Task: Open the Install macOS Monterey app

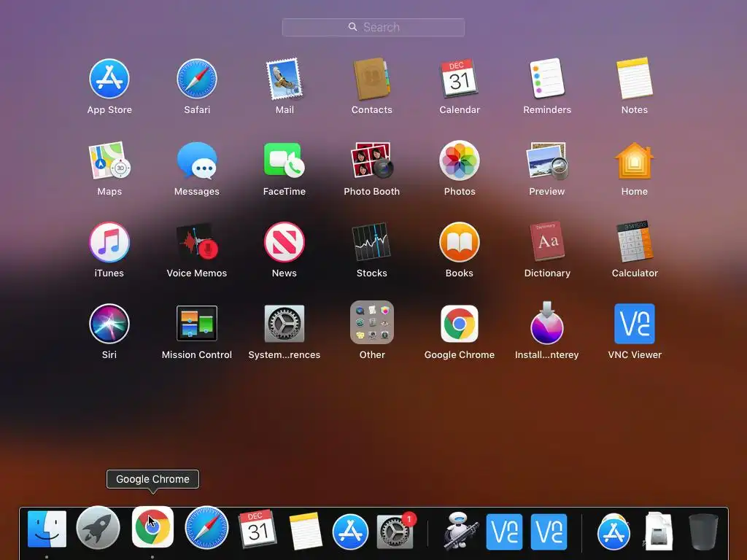Action: (547, 324)
